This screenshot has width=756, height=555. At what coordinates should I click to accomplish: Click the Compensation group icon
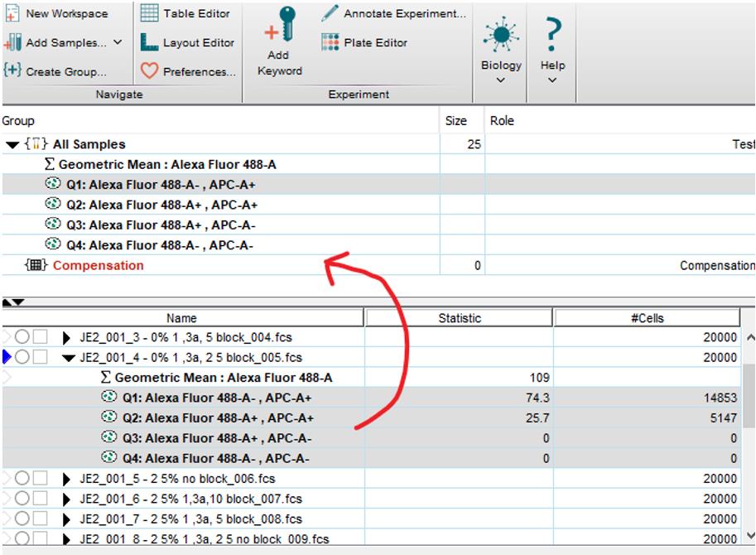click(x=36, y=265)
